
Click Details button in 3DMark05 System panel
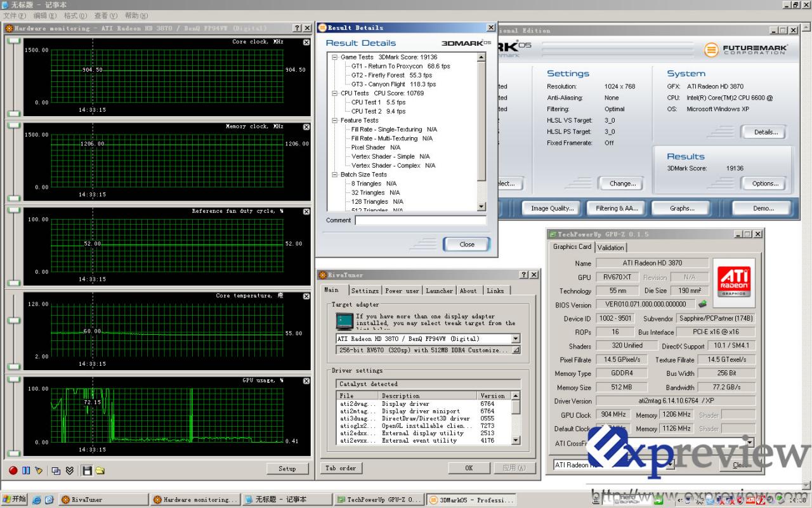[765, 132]
